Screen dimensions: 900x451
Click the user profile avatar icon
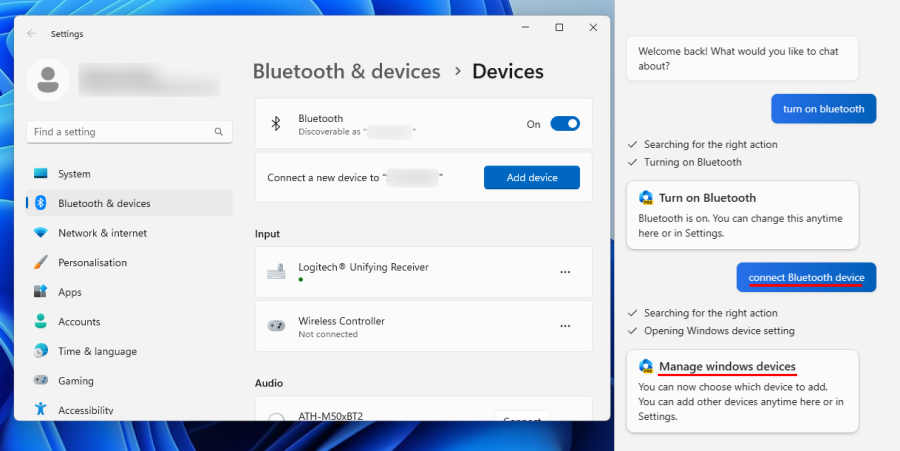[x=47, y=80]
